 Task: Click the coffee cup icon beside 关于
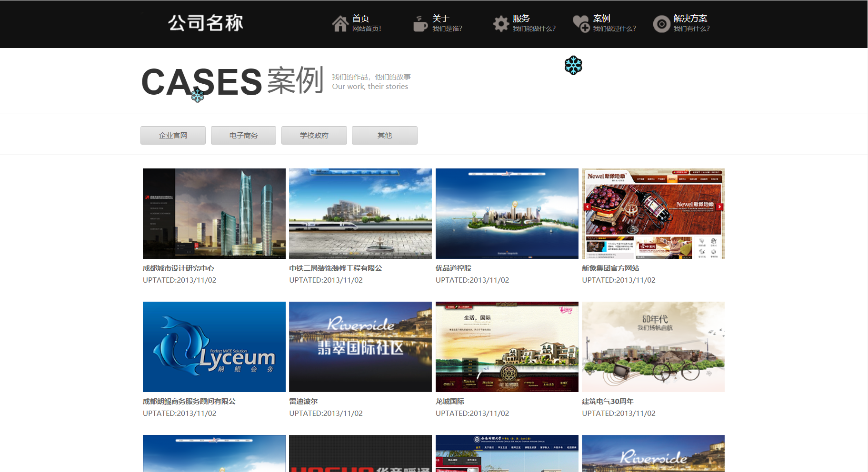click(x=419, y=23)
